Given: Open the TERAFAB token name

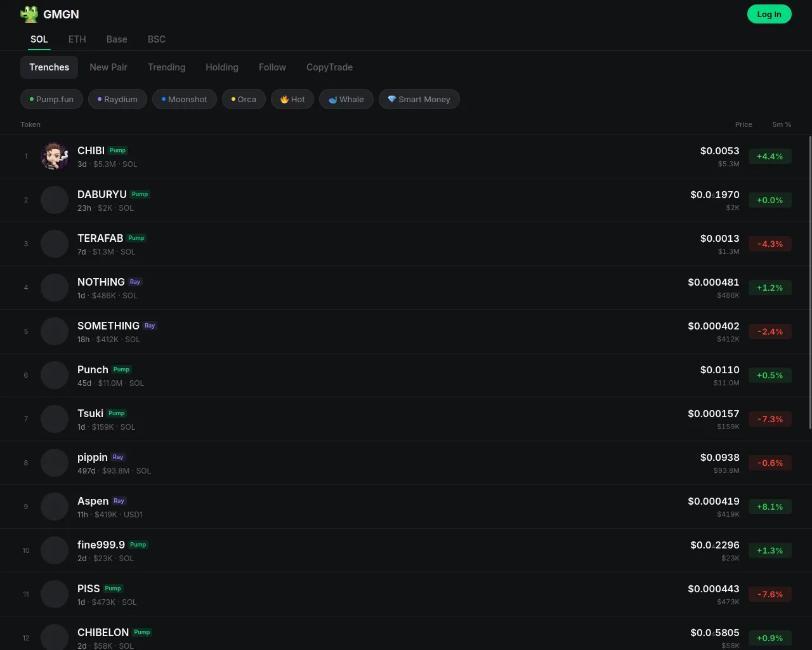Looking at the screenshot, I should (x=100, y=238).
